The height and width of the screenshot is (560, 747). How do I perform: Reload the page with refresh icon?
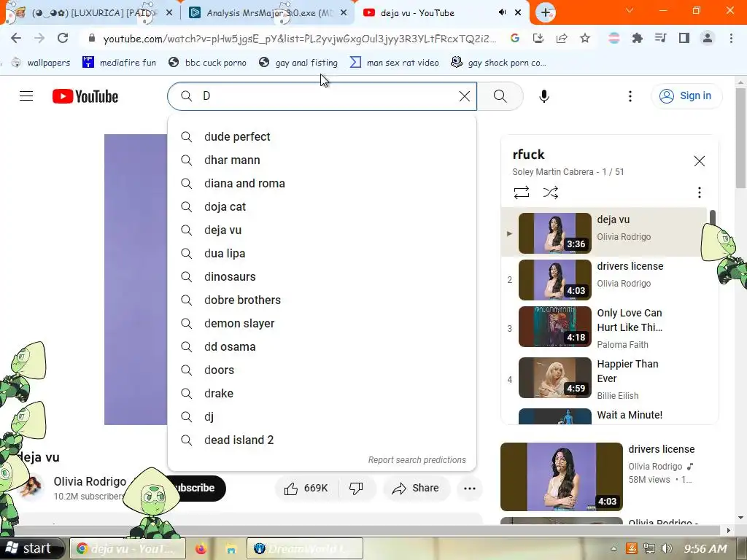pos(63,38)
